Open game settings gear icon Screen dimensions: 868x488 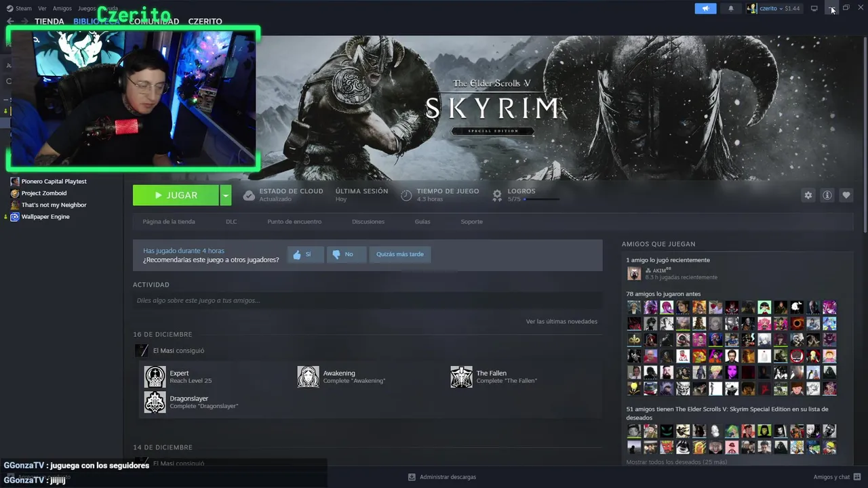pos(808,195)
